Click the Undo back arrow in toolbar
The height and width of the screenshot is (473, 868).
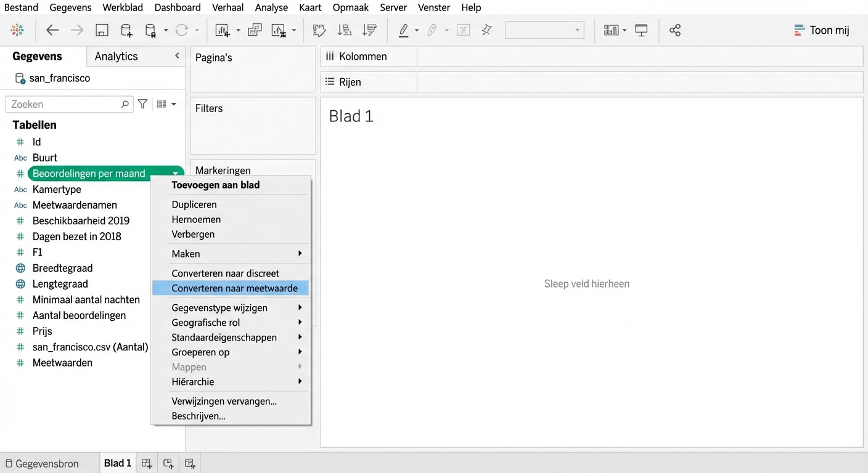(52, 30)
